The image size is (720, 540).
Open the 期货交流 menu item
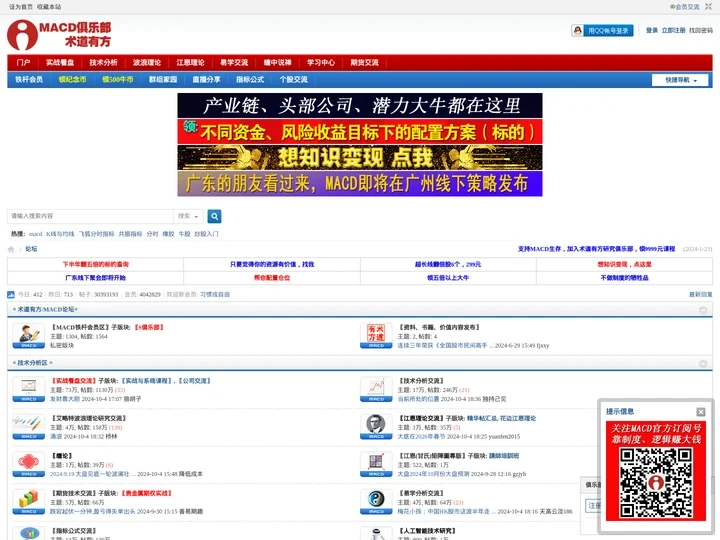click(x=365, y=62)
